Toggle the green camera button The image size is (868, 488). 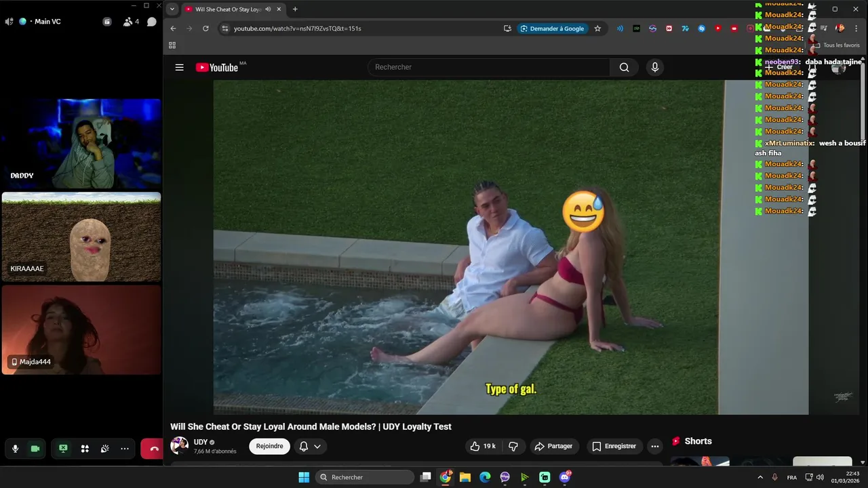[x=35, y=449]
